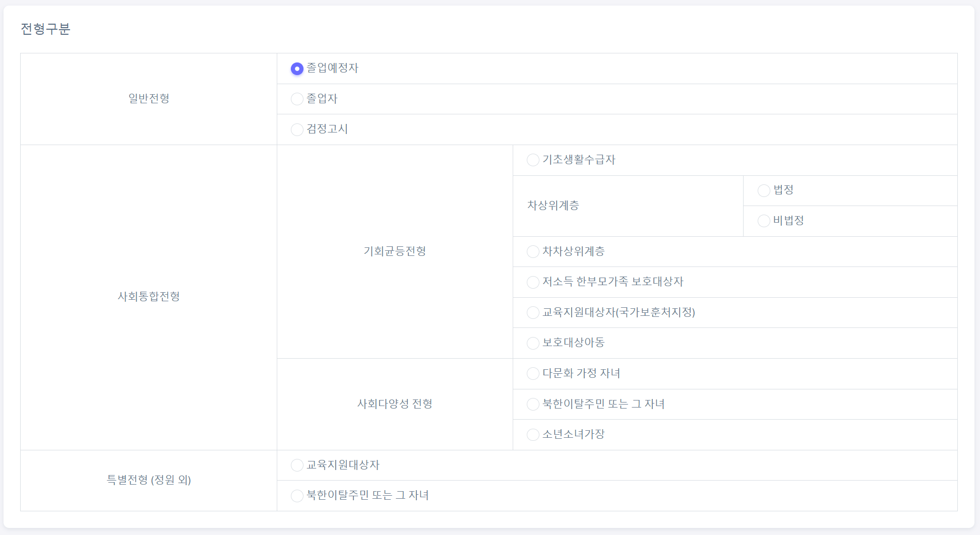This screenshot has width=980, height=535.
Task: Select the 보호대상아동 radio option
Action: click(533, 343)
